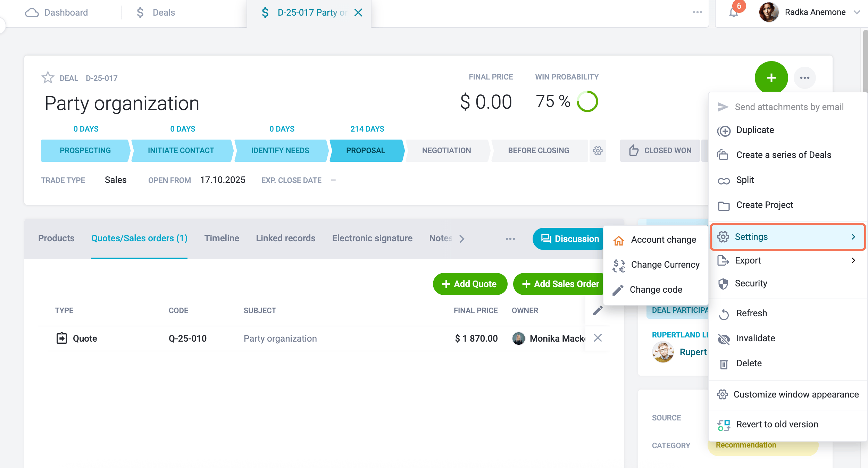
Task: Open the Discussion button
Action: pyautogui.click(x=568, y=239)
